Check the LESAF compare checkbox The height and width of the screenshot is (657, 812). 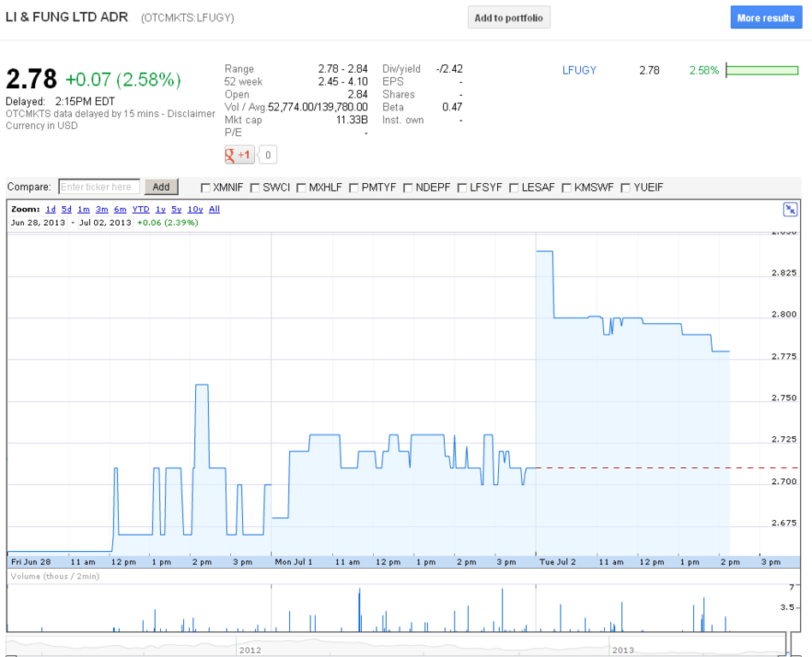click(513, 188)
